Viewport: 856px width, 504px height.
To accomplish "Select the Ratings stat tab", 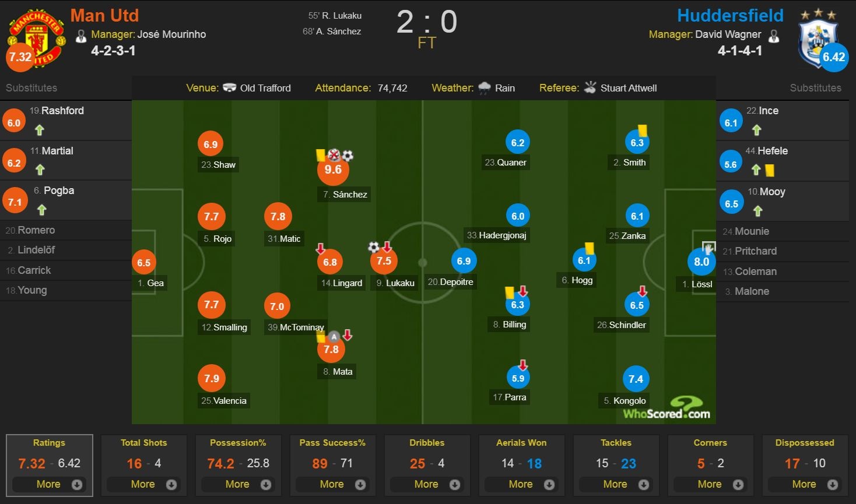I will tap(49, 443).
